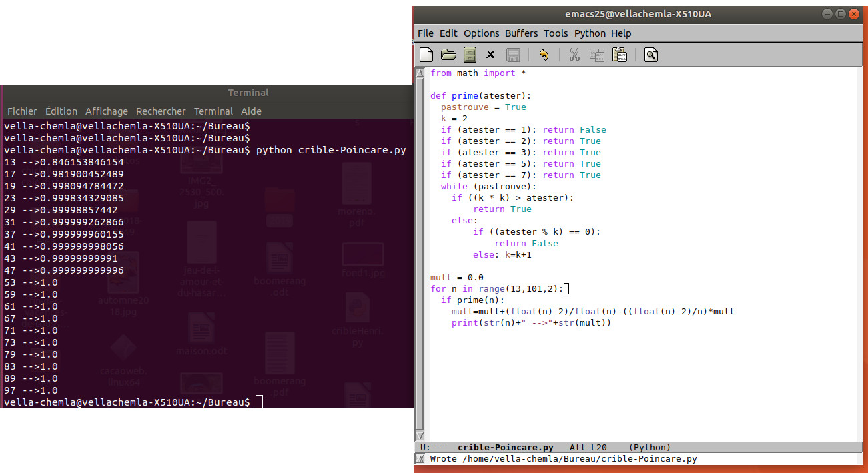The image size is (868, 473).
Task: Open the Emacs File menu
Action: (x=425, y=33)
